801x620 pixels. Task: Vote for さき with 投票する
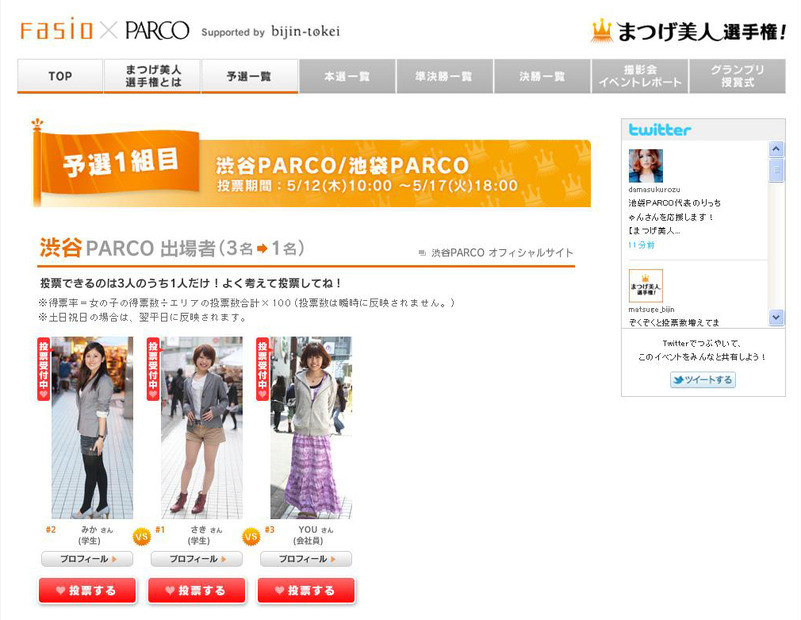click(x=197, y=591)
